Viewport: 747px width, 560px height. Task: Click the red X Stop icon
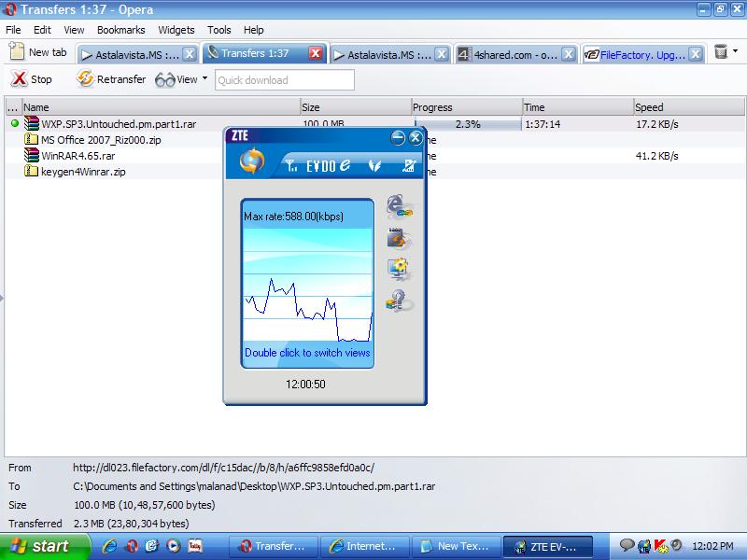click(x=19, y=79)
